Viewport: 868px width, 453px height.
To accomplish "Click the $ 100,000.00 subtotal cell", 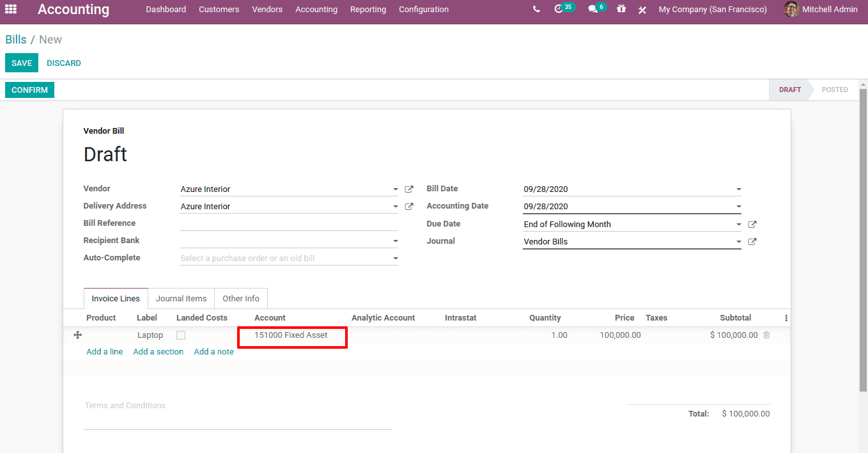I will click(x=734, y=335).
